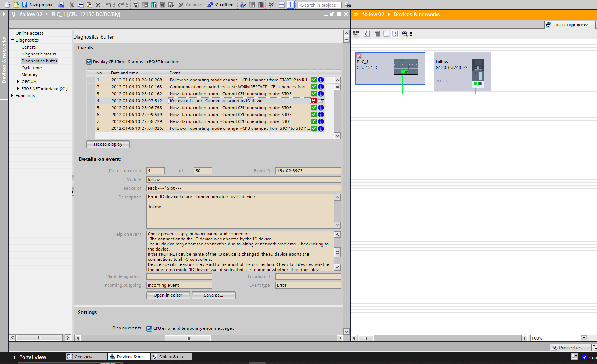The width and height of the screenshot is (597, 364).
Task: Expand the Functions tree node
Action: [x=12, y=96]
